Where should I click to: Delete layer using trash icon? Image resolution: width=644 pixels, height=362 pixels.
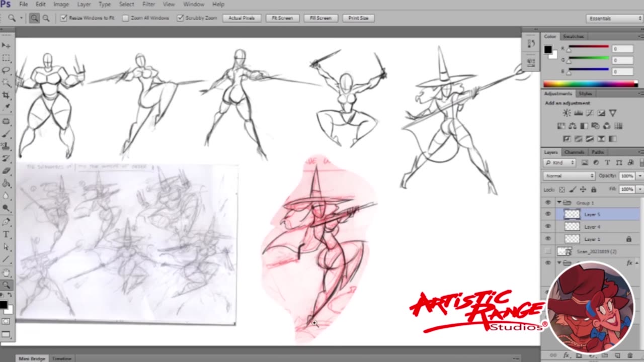click(629, 355)
